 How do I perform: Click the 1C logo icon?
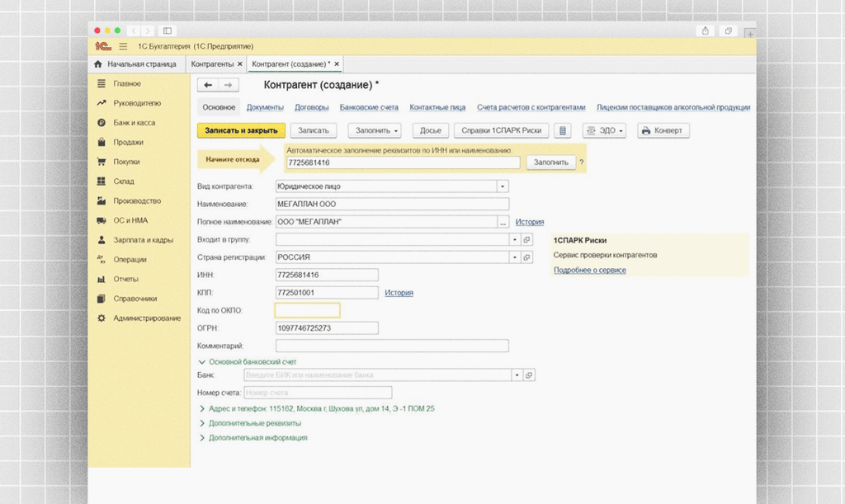pyautogui.click(x=103, y=46)
